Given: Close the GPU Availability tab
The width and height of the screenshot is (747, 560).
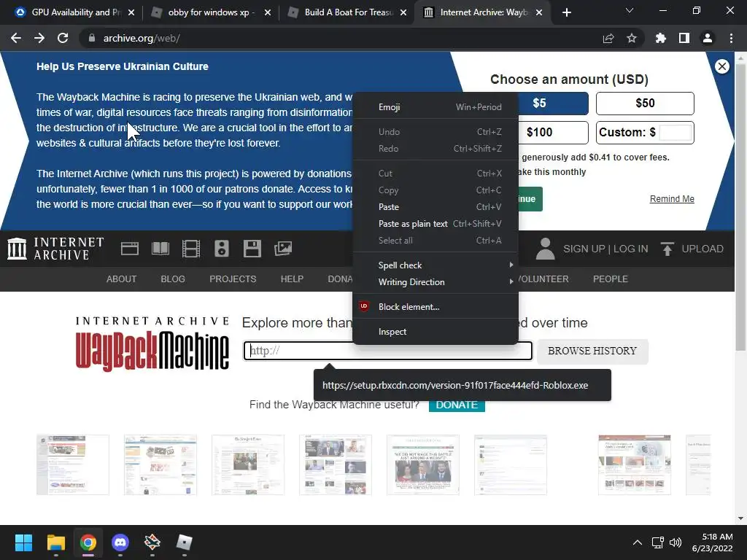Looking at the screenshot, I should 131,12.
